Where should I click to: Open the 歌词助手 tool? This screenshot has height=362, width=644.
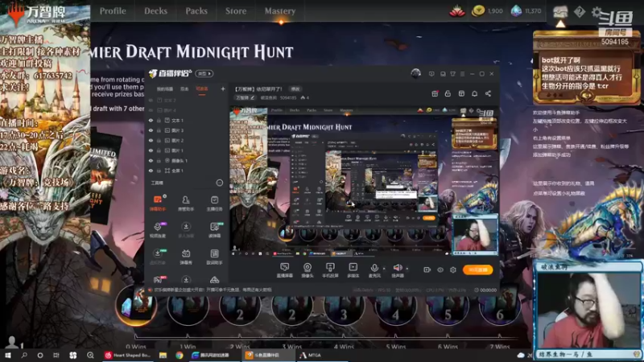click(x=214, y=257)
